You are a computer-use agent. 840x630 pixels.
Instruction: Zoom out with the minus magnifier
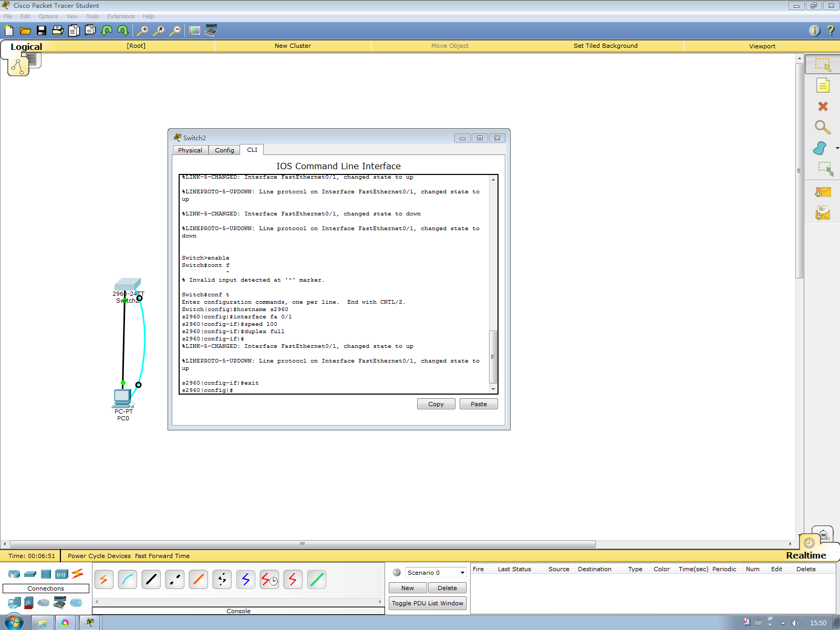pos(175,30)
